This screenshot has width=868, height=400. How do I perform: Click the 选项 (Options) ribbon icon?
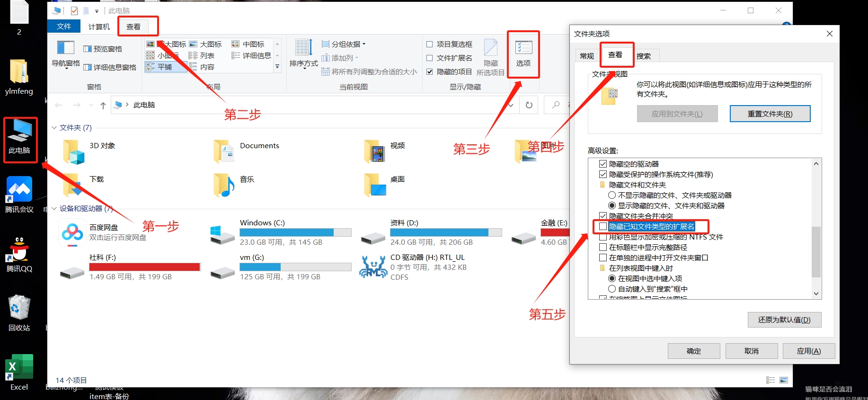tap(523, 53)
